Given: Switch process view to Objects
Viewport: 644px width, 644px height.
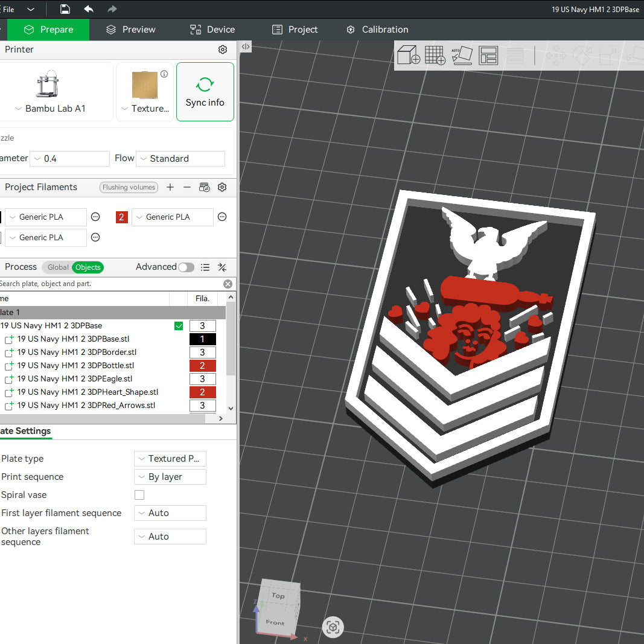Looking at the screenshot, I should (x=88, y=267).
